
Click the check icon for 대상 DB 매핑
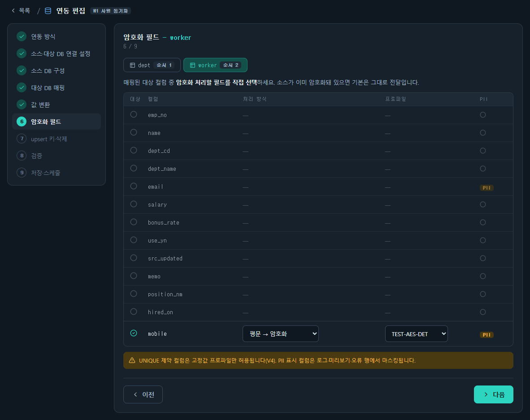pos(22,87)
